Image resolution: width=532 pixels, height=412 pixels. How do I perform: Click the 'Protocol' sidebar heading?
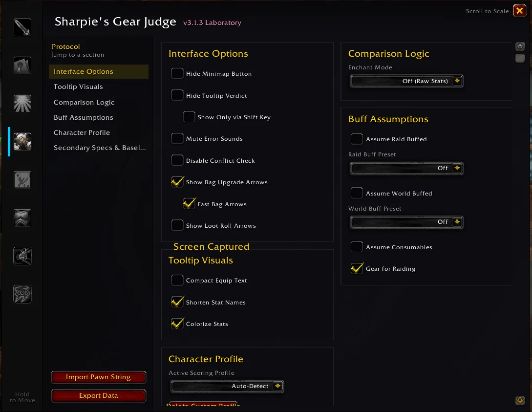pyautogui.click(x=66, y=46)
